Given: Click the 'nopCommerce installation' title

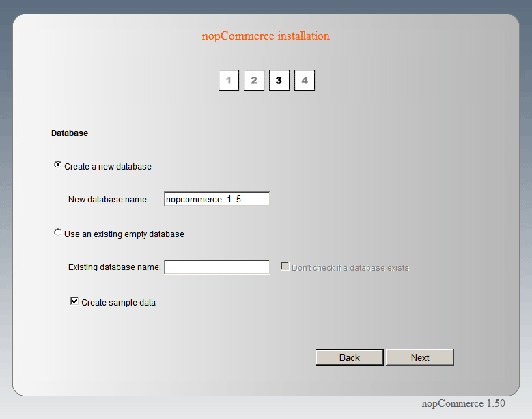Looking at the screenshot, I should point(266,36).
